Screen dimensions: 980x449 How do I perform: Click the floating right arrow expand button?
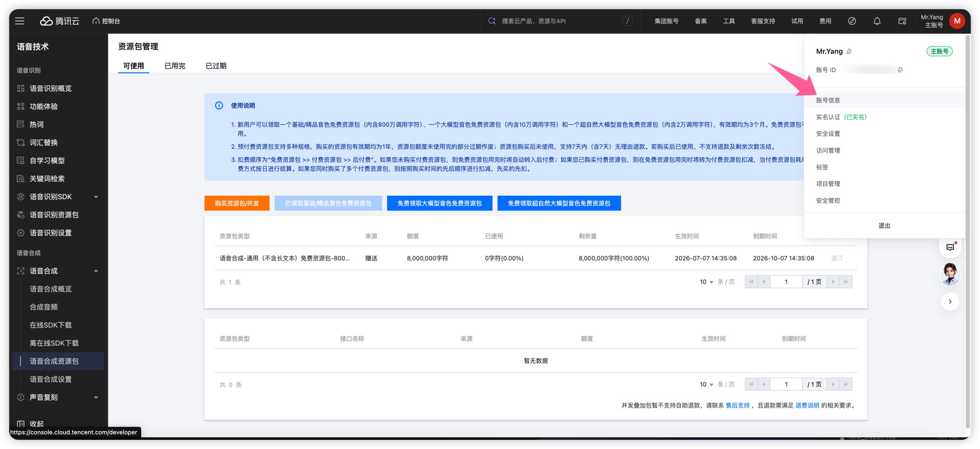[950, 302]
